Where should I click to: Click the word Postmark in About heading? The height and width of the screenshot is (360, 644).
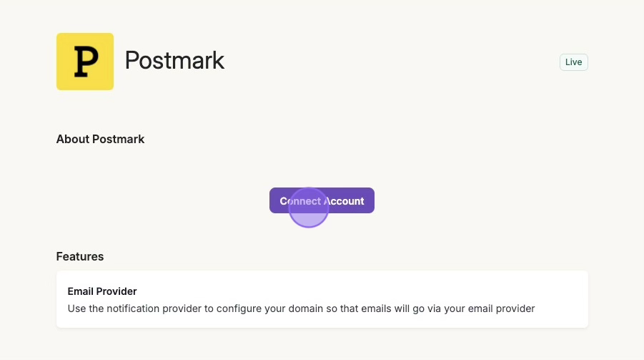point(119,139)
